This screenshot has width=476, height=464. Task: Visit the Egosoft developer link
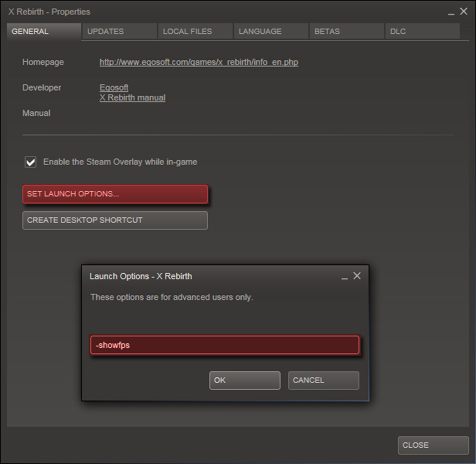tap(114, 87)
